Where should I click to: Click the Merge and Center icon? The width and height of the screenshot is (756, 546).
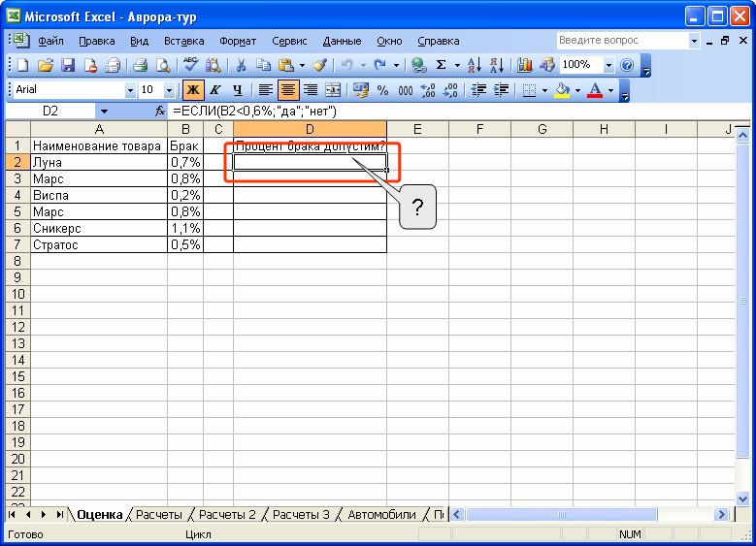pyautogui.click(x=333, y=90)
